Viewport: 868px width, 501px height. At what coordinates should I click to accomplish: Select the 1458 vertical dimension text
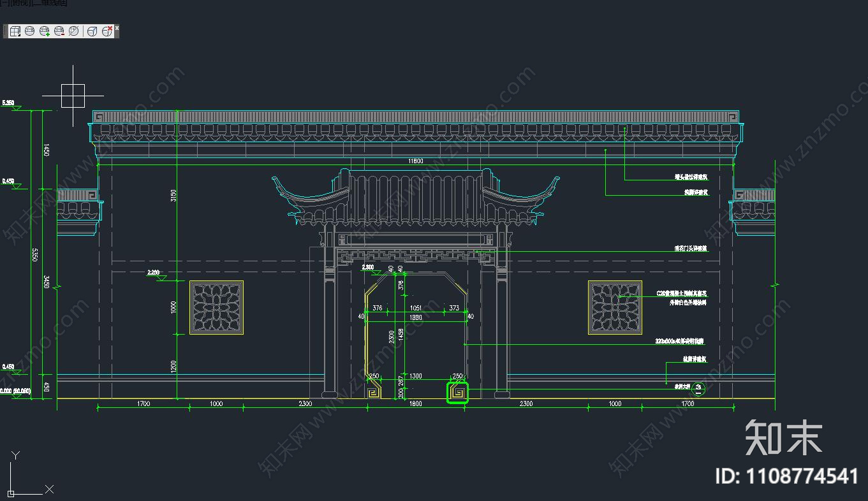(400, 335)
